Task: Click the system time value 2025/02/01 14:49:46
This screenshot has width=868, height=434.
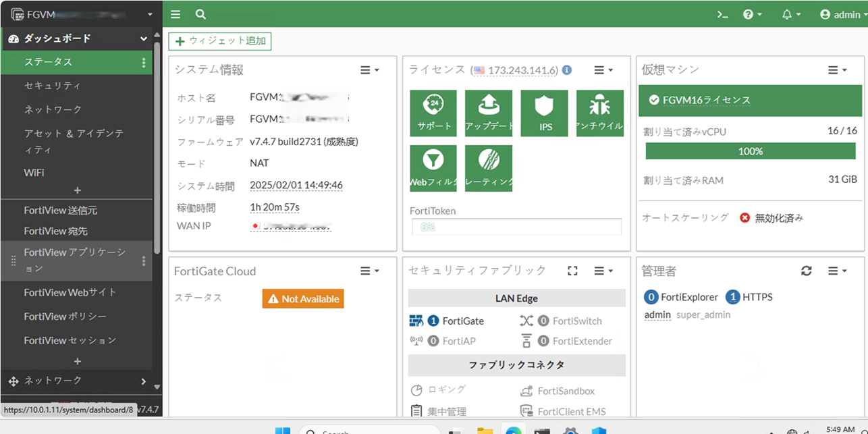Action: 296,185
